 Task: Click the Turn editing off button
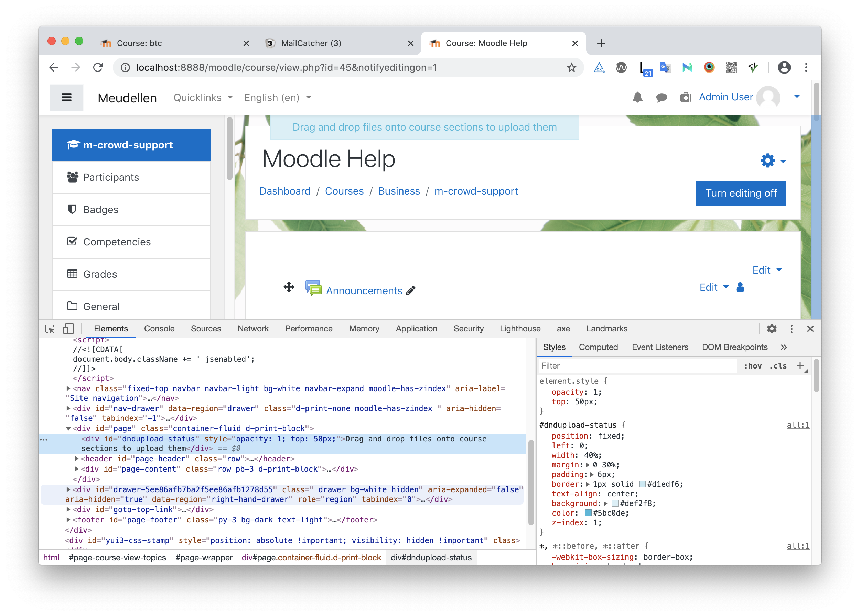click(x=741, y=193)
